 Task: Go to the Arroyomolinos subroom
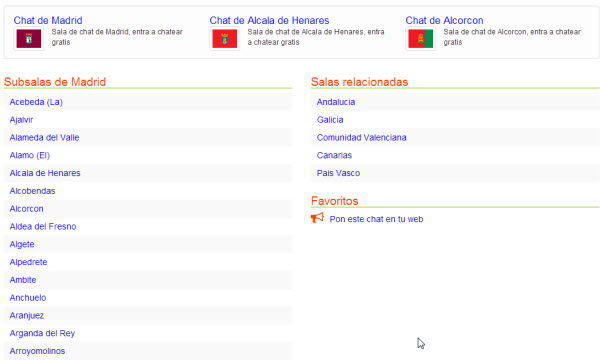point(37,351)
